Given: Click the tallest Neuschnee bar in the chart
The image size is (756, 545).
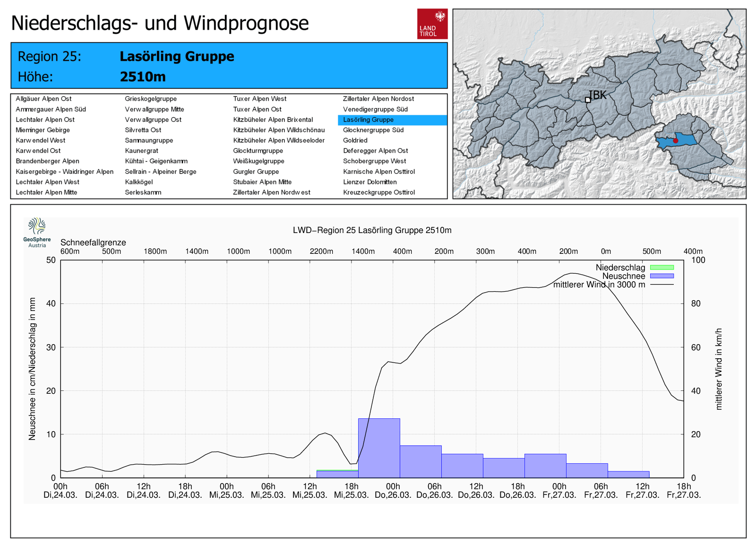Looking at the screenshot, I should (379, 448).
